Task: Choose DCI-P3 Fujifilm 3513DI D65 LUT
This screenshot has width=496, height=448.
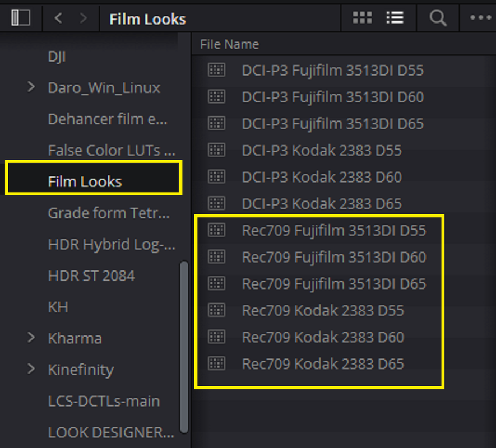Action: (x=332, y=124)
